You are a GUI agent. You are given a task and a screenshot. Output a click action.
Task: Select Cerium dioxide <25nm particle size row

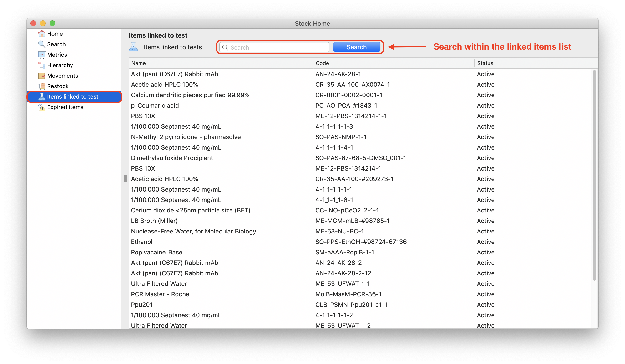tap(360, 210)
